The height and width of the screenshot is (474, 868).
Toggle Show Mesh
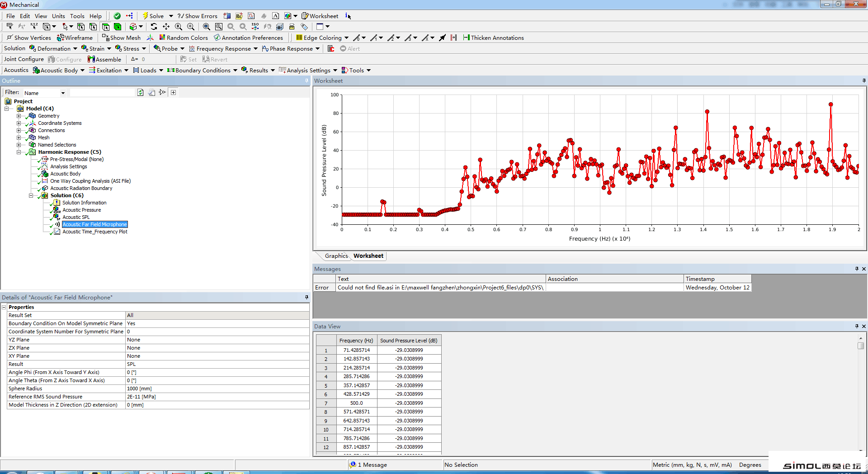(x=122, y=38)
